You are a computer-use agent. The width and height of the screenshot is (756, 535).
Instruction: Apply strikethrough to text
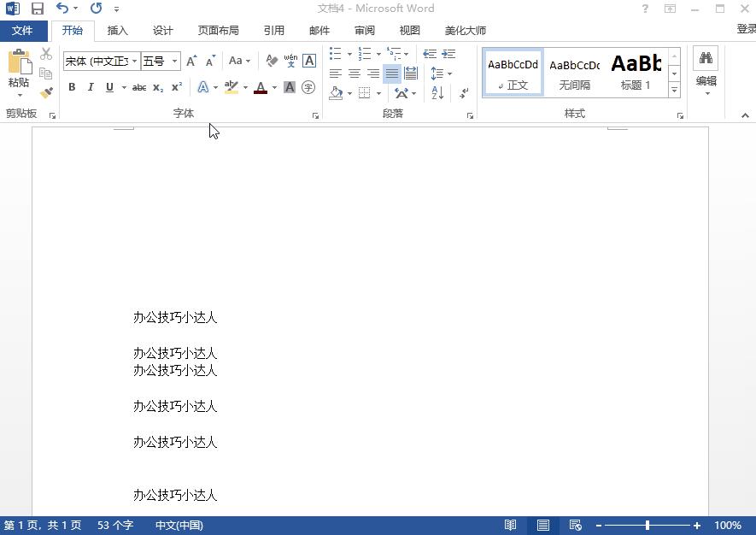pos(138,86)
